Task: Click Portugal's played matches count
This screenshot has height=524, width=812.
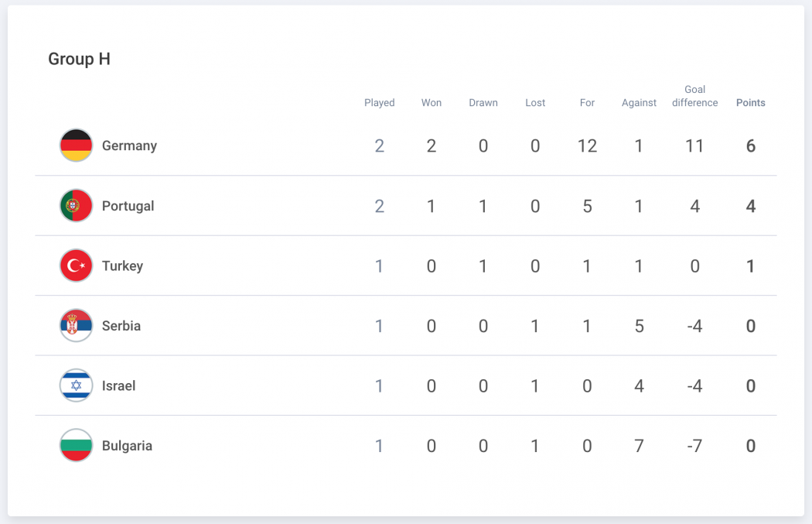Action: (379, 207)
